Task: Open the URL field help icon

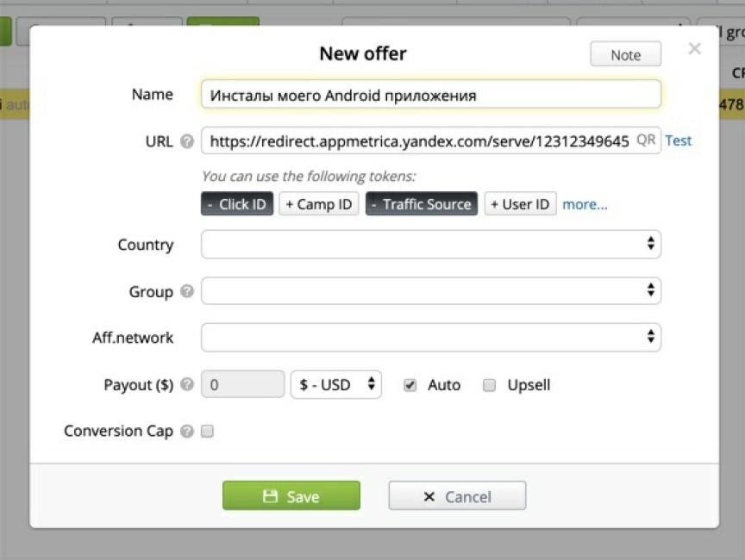Action: [187, 141]
